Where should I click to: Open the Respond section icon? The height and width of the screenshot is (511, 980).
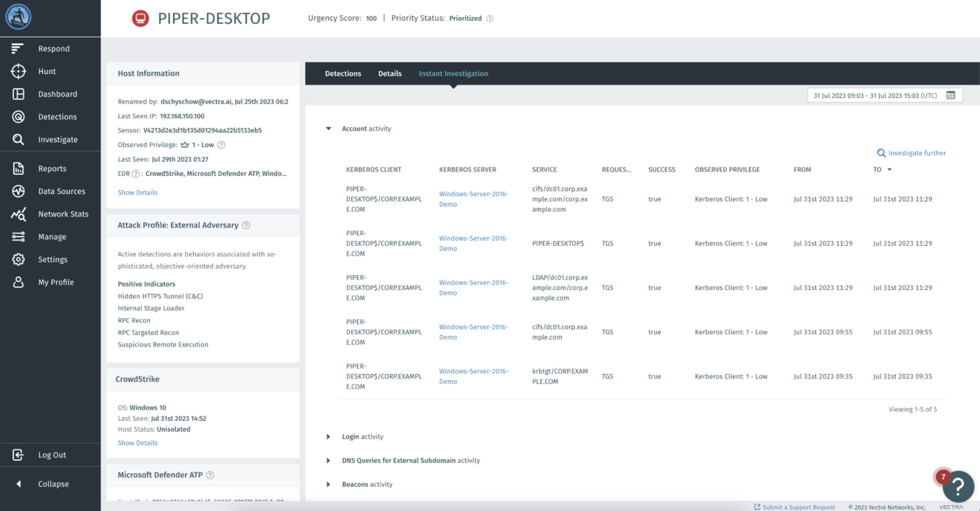click(18, 48)
